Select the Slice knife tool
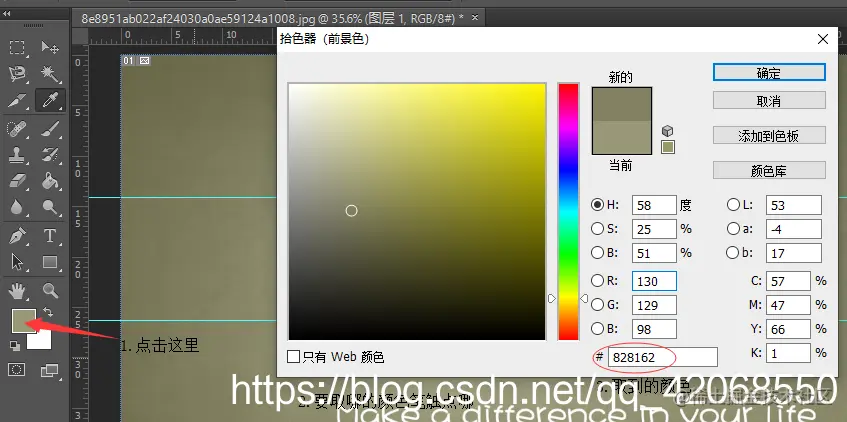Screen dimensions: 847x422 tap(17, 100)
